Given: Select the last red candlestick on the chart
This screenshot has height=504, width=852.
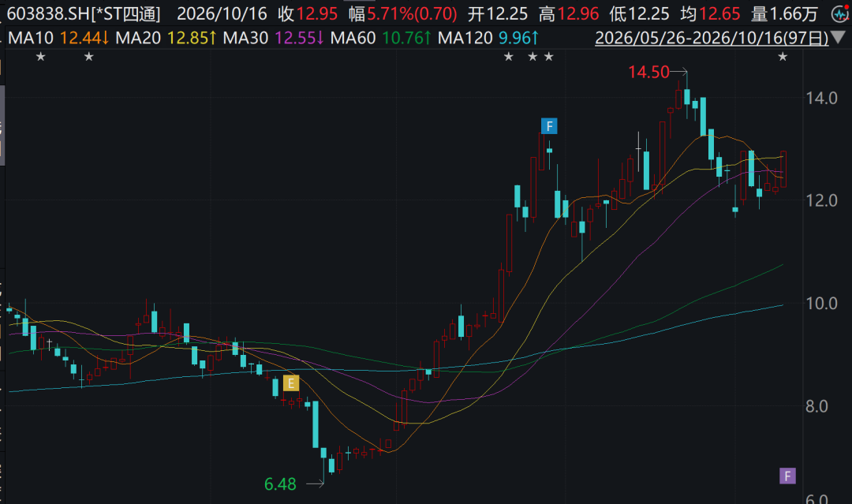Looking at the screenshot, I should pyautogui.click(x=783, y=169).
